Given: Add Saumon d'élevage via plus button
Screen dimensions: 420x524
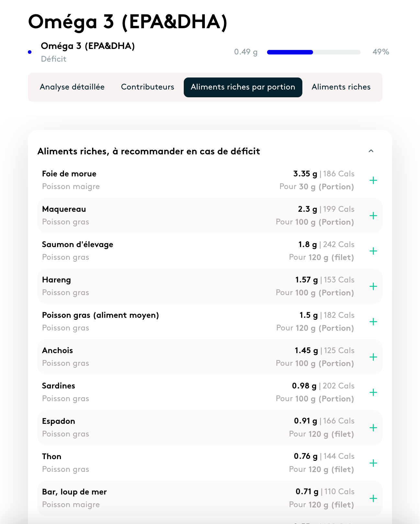Looking at the screenshot, I should tap(373, 251).
